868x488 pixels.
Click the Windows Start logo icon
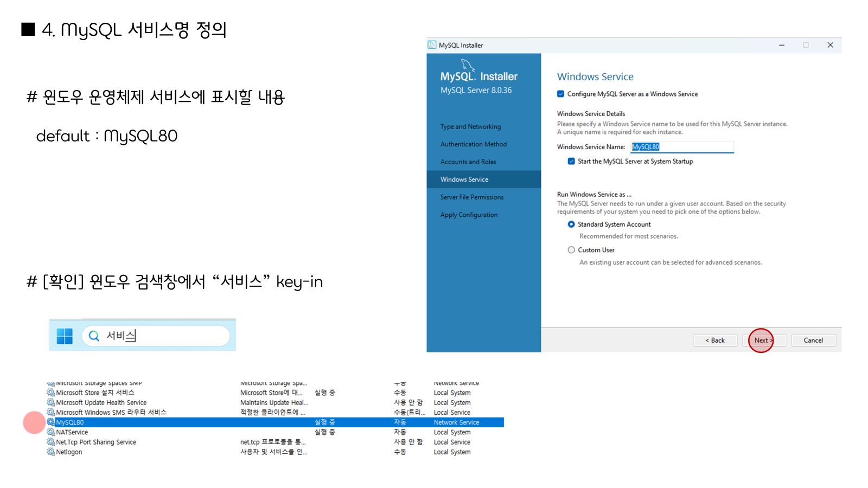(x=65, y=336)
